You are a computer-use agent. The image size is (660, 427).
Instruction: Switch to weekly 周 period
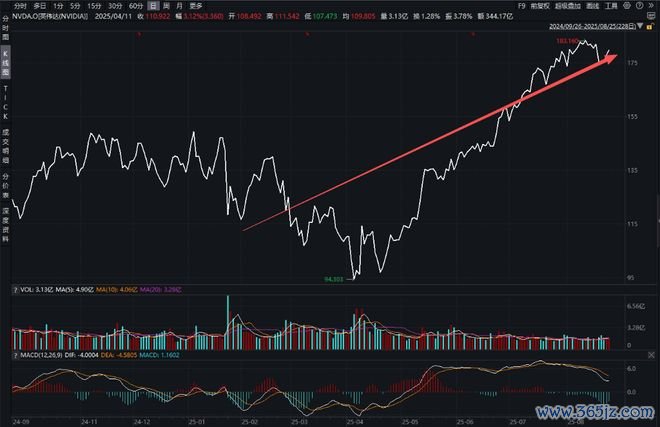click(164, 6)
